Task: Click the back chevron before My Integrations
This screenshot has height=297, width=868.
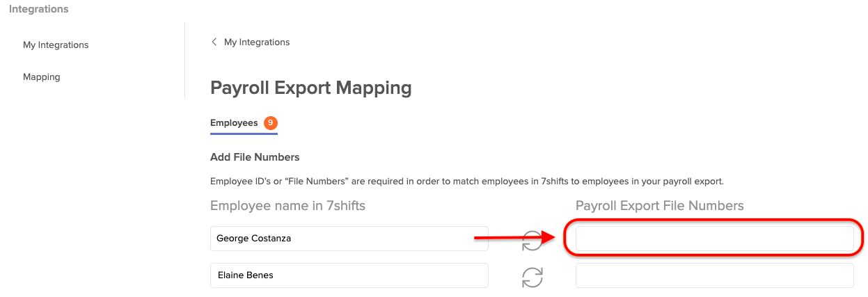Action: click(214, 42)
